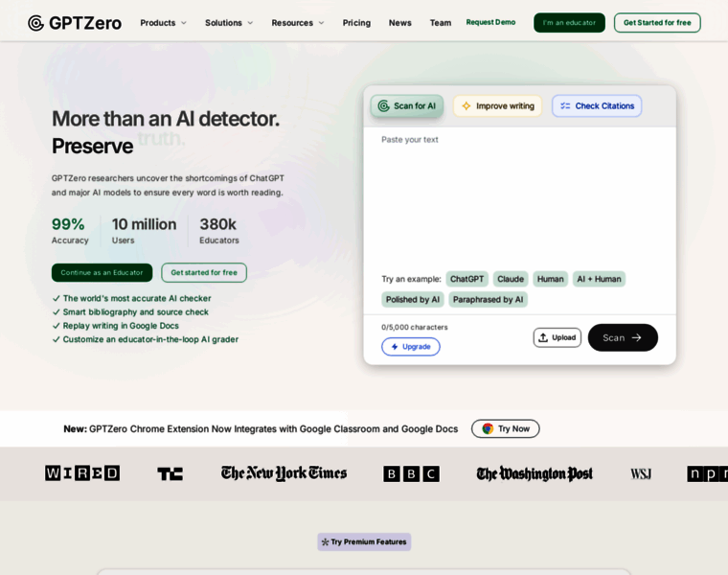728x575 pixels.
Task: Load the Polished by AI example
Action: (413, 300)
